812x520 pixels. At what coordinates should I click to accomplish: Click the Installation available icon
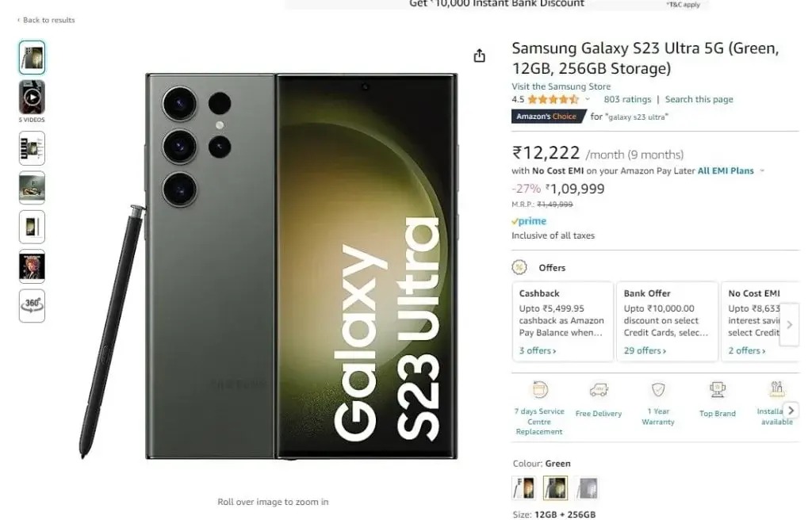(776, 388)
